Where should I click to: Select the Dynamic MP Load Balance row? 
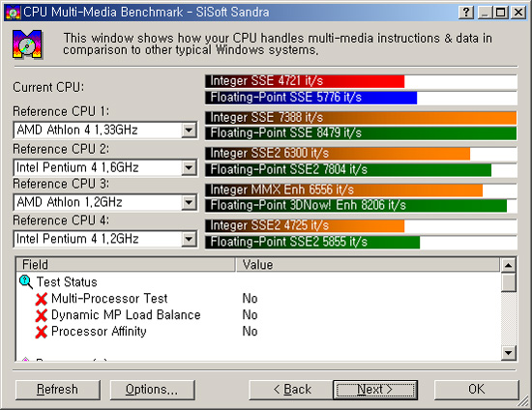[x=258, y=315]
